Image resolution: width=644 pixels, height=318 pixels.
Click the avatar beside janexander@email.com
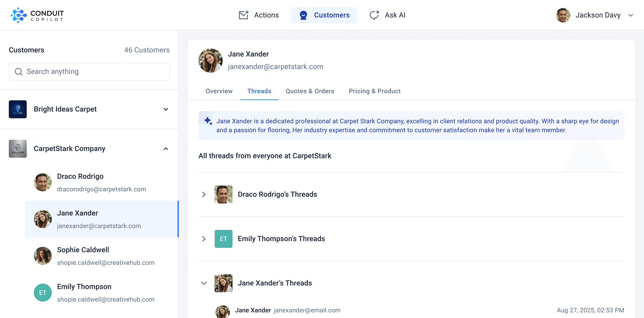point(222,312)
